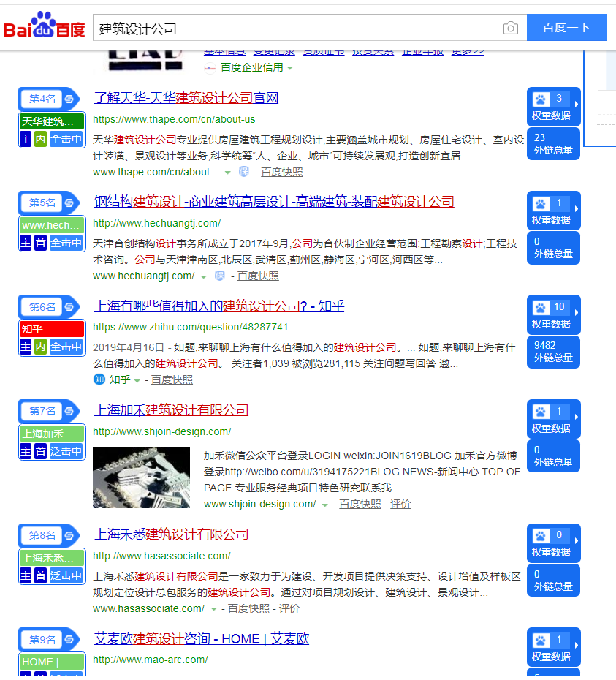The image size is (616, 680).
Task: Click 评价 for the hasassociate.com result
Action: (289, 608)
